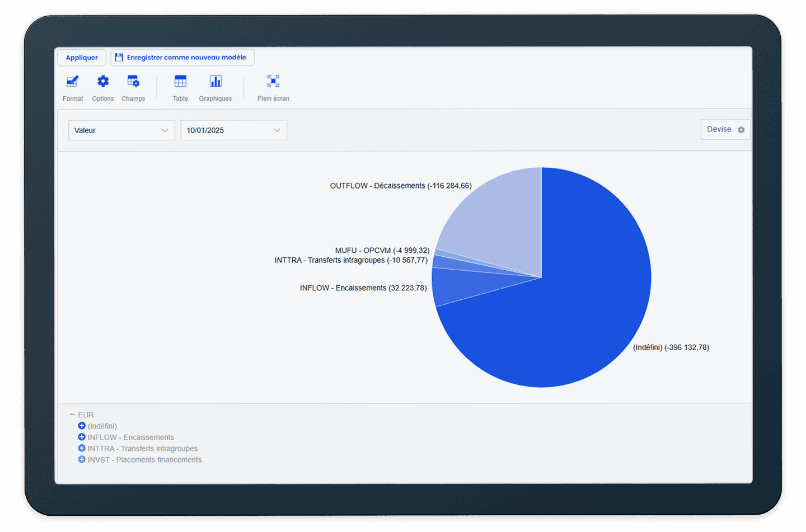The image size is (806, 532).
Task: Open the Options panel icon
Action: pos(102,82)
